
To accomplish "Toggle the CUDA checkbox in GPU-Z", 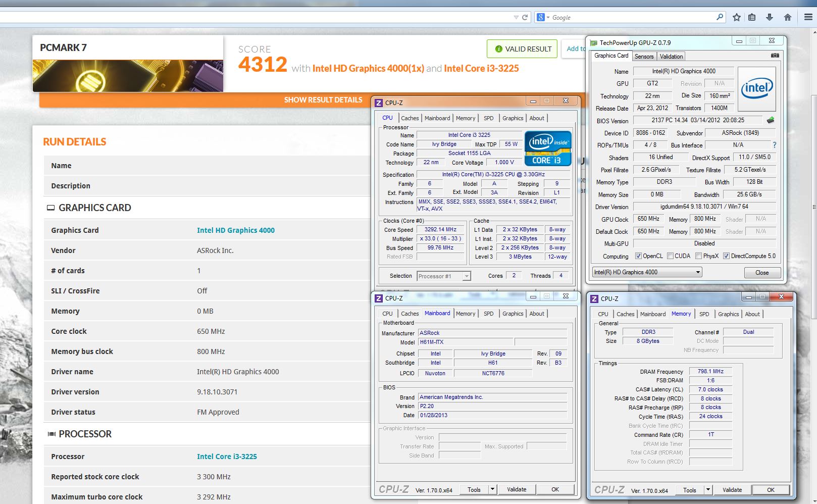I will coord(670,256).
